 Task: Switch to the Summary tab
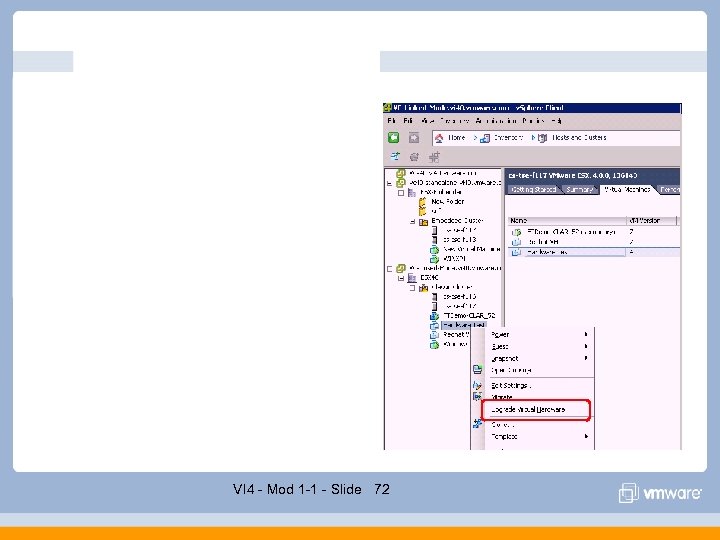coord(579,189)
